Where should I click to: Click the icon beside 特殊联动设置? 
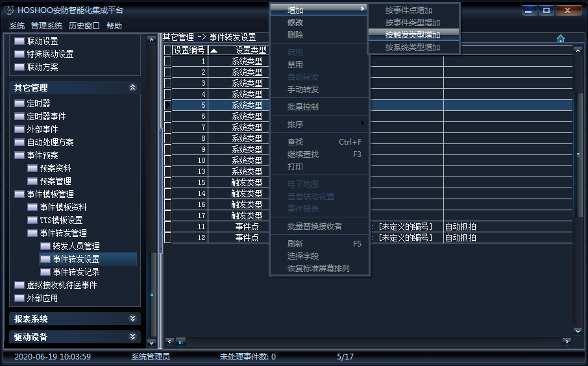[19, 55]
